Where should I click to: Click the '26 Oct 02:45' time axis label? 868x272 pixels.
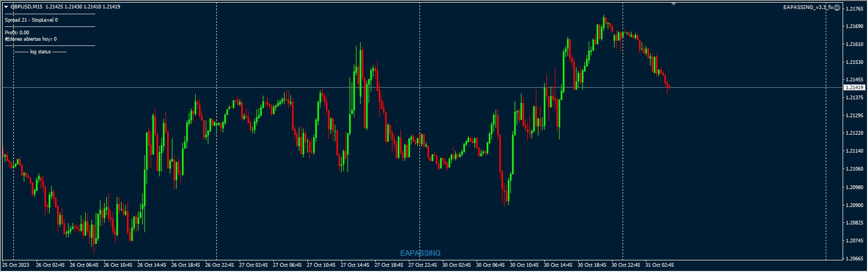pyautogui.click(x=50, y=265)
